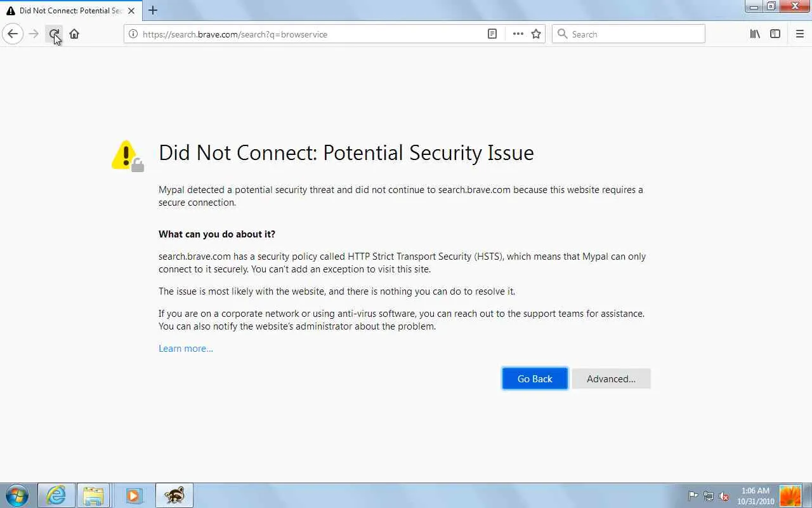
Task: Click the Go Back button
Action: [535, 379]
